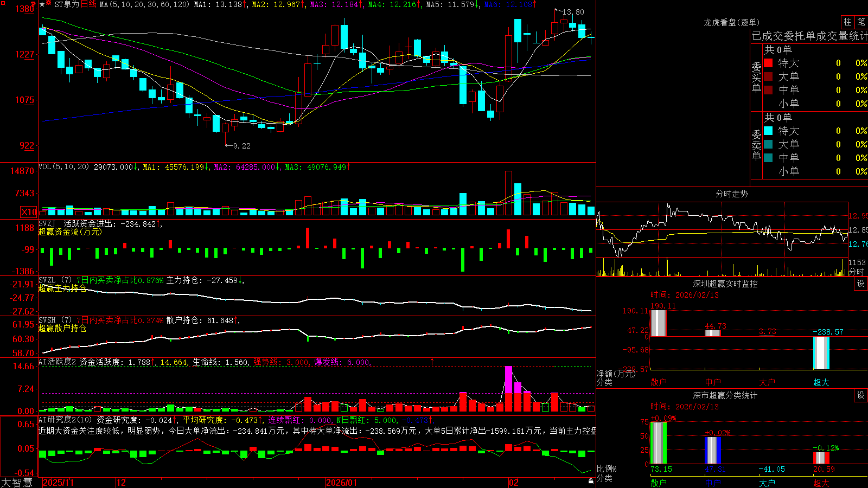This screenshot has height=488, width=868.
Task: Open the AI活跃度2 indicator label
Action: (58, 362)
